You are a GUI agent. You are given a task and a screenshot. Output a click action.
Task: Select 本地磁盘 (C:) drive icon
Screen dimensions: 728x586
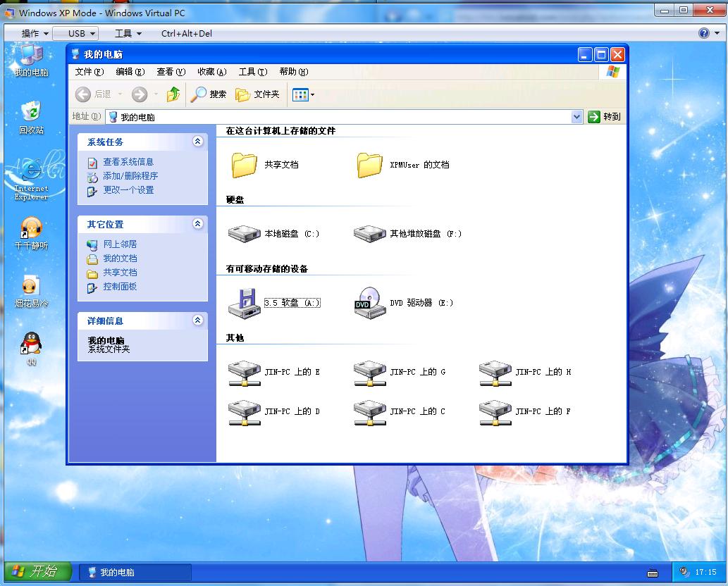[x=245, y=233]
